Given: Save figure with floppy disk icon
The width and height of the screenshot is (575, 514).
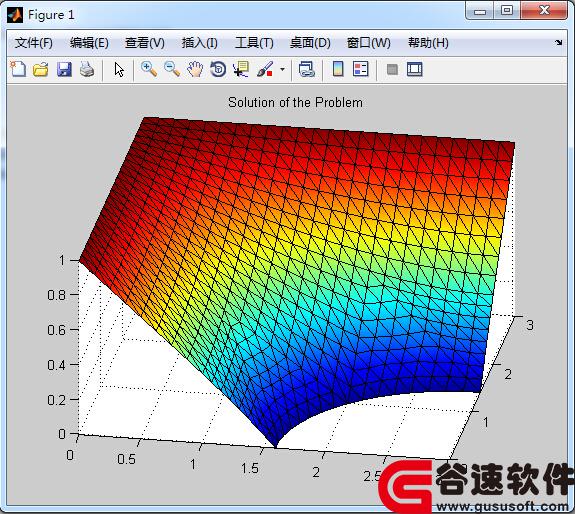Looking at the screenshot, I should 64,69.
